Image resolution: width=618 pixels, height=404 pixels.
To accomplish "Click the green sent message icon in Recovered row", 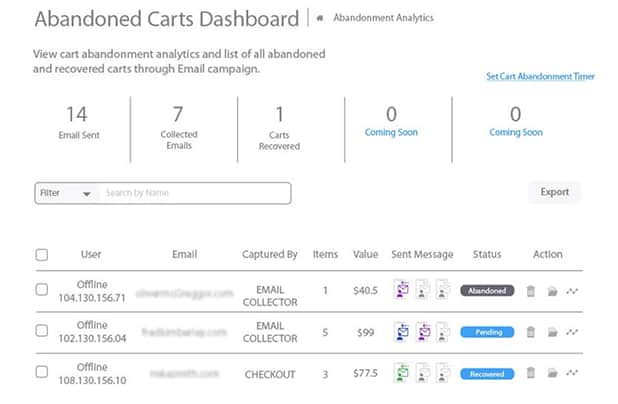I will coord(401,373).
